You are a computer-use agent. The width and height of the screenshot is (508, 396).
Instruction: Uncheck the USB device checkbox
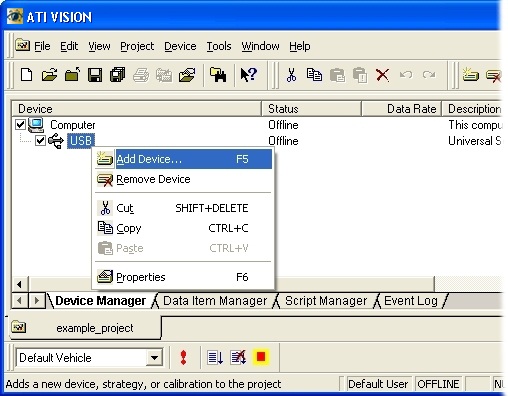pyautogui.click(x=40, y=141)
